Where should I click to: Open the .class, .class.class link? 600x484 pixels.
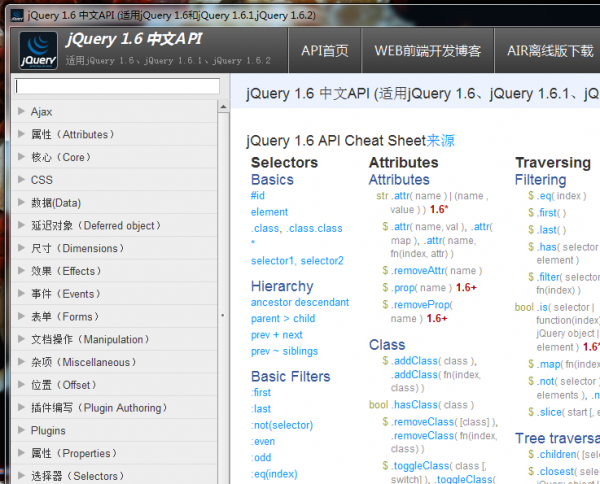tap(297, 228)
